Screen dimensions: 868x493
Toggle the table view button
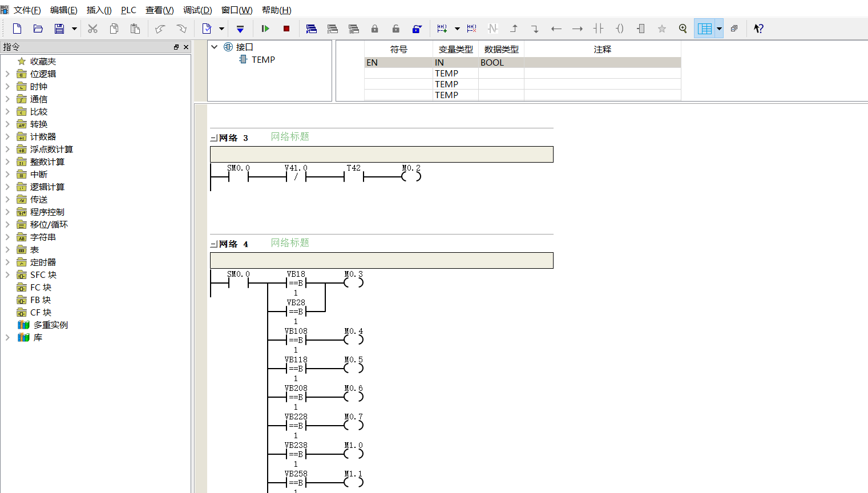(705, 29)
